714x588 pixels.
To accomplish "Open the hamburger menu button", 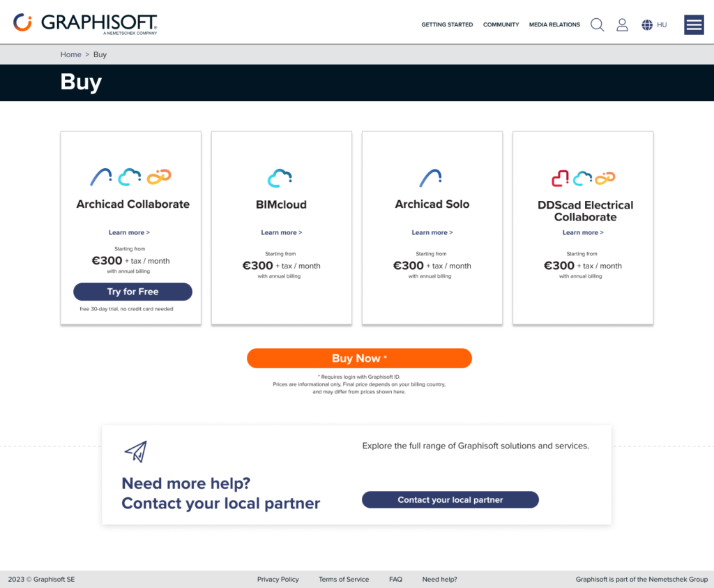I will point(693,24).
